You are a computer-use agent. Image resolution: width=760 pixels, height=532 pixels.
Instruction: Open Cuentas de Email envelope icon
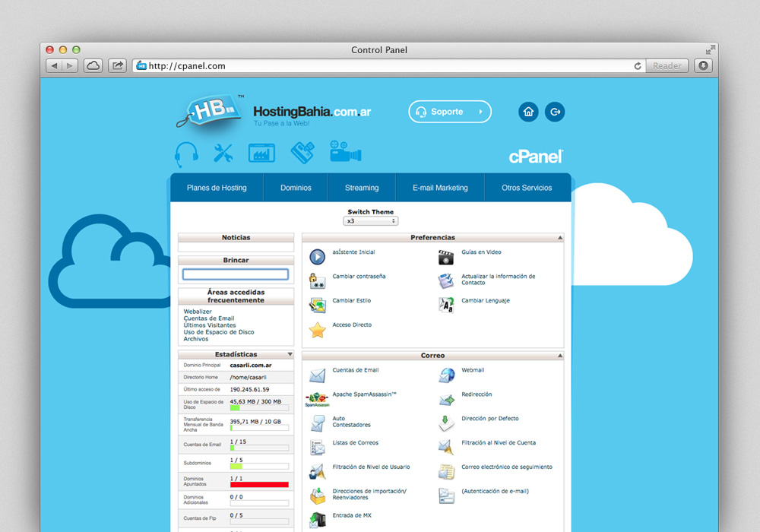click(x=318, y=375)
